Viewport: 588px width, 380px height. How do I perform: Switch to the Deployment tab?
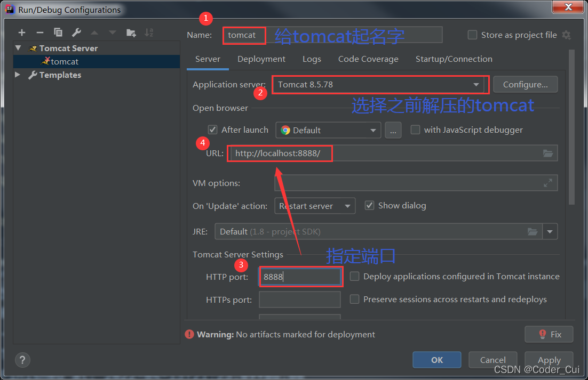[x=261, y=59]
